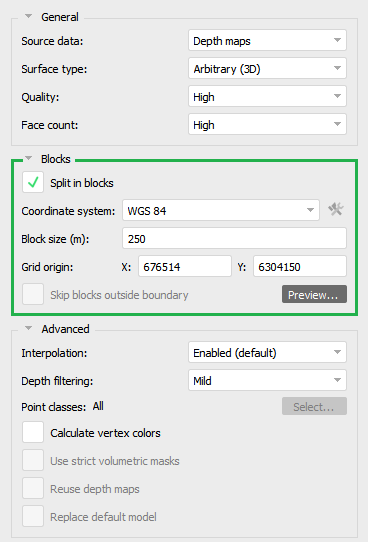This screenshot has height=542, width=368.
Task: Click the Point classes Select... button
Action: (314, 406)
